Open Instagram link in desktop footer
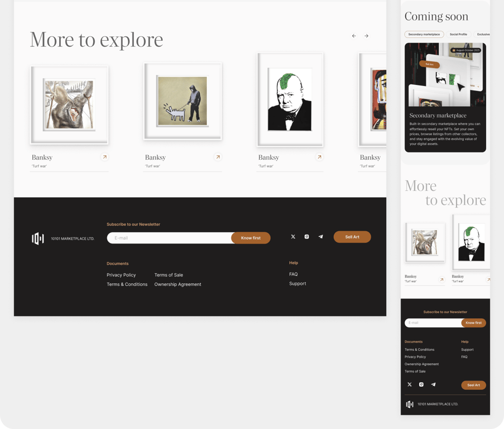Viewport: 504px width, 429px height. coord(306,237)
